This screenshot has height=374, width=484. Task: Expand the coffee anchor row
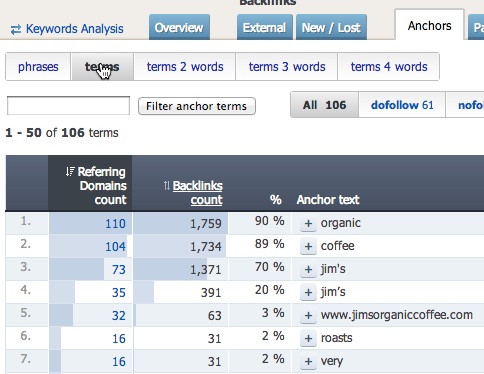[x=308, y=246]
